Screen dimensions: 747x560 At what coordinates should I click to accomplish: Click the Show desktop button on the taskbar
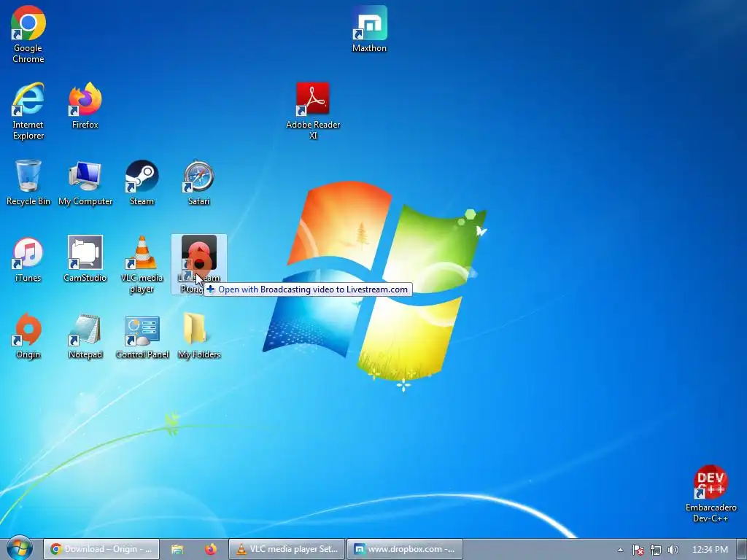(x=742, y=549)
